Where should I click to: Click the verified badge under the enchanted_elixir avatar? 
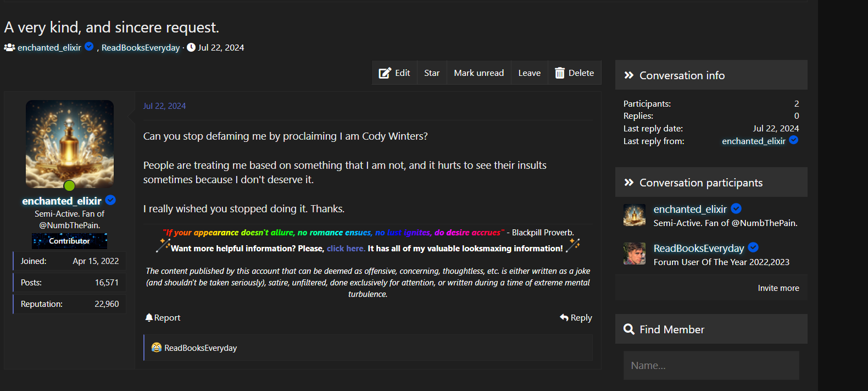[x=110, y=200]
